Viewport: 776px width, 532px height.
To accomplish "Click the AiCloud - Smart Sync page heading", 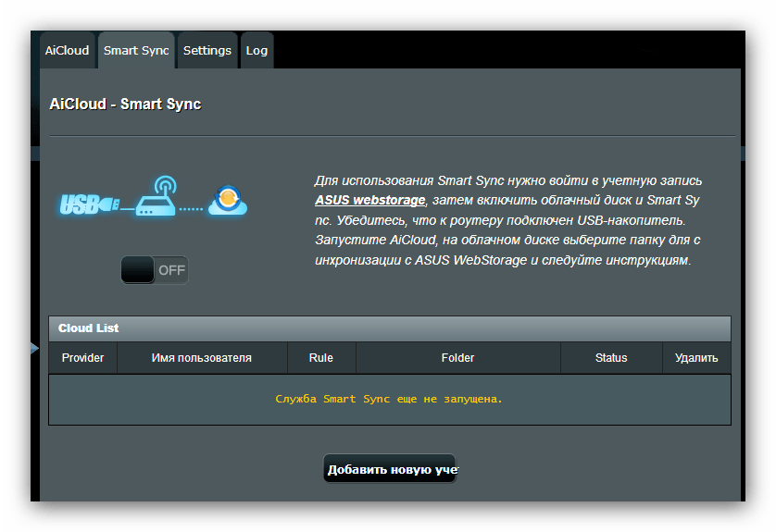I will click(125, 105).
